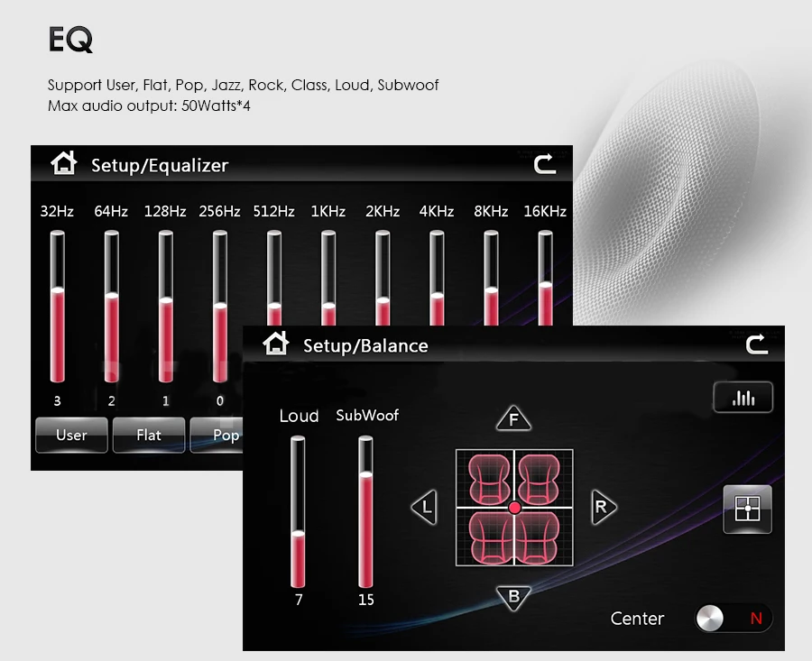This screenshot has height=661, width=812.
Task: Adjust the 256Hz equalizer slider
Action: coord(220,307)
